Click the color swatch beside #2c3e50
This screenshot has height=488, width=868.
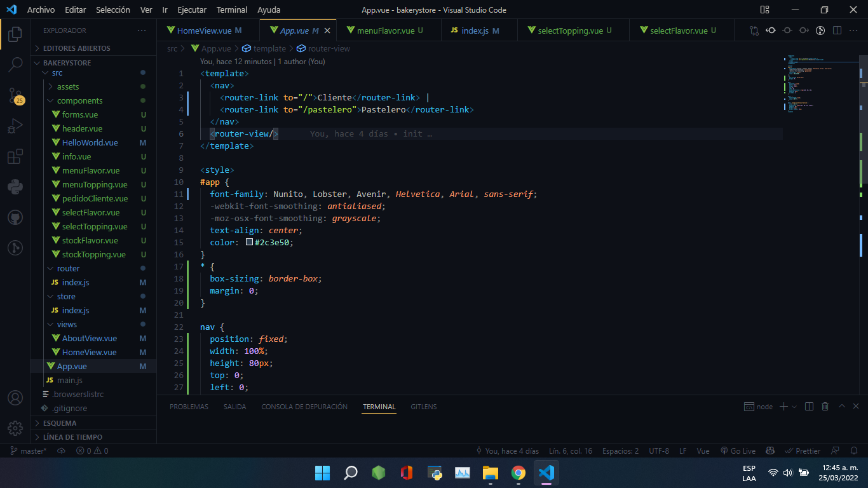click(x=249, y=242)
